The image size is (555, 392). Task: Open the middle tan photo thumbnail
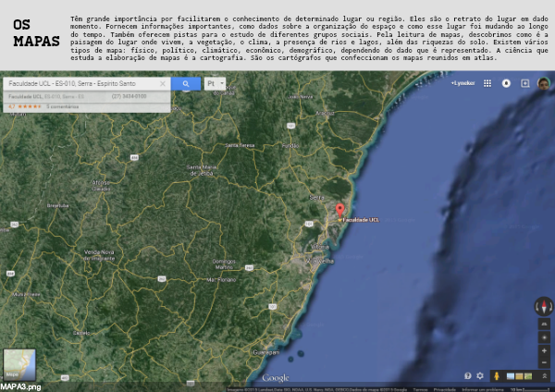519,376
